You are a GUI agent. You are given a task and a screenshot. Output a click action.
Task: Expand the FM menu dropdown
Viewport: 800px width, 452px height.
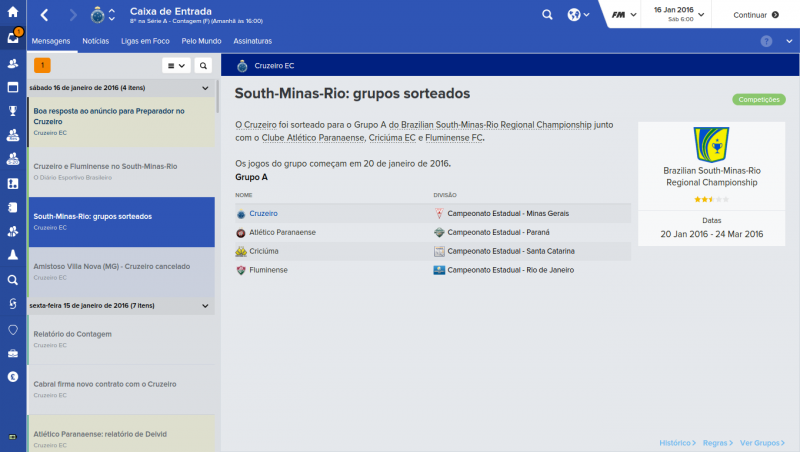pyautogui.click(x=624, y=15)
